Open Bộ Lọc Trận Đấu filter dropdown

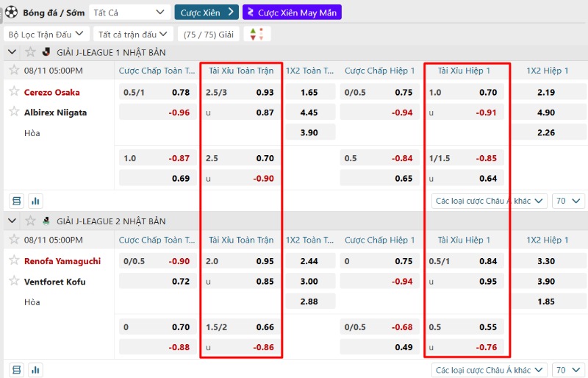point(46,34)
